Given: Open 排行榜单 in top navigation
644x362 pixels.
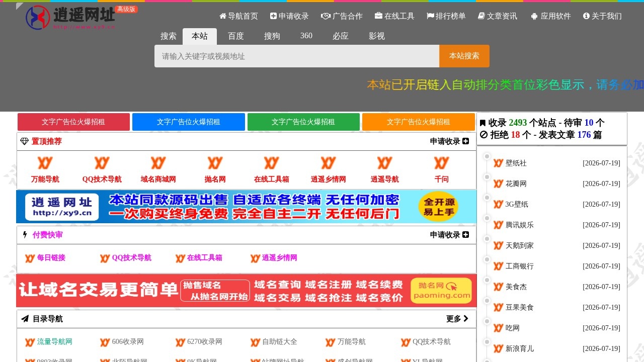Looking at the screenshot, I should [x=446, y=16].
